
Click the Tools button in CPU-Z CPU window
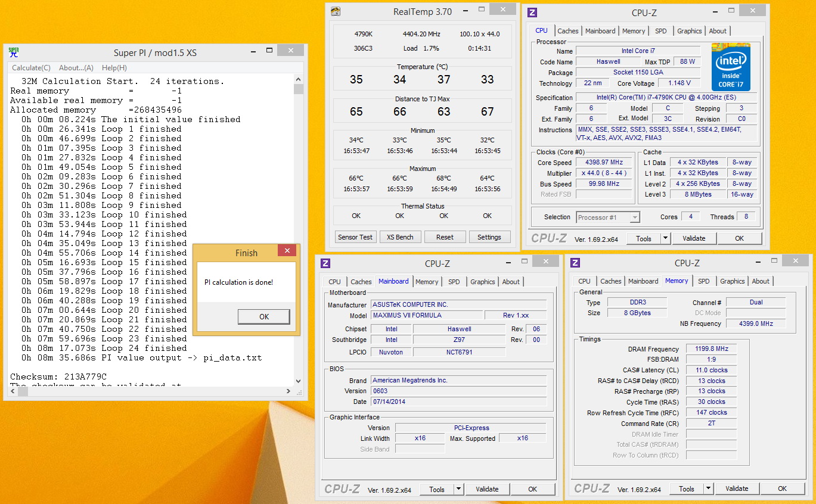644,239
